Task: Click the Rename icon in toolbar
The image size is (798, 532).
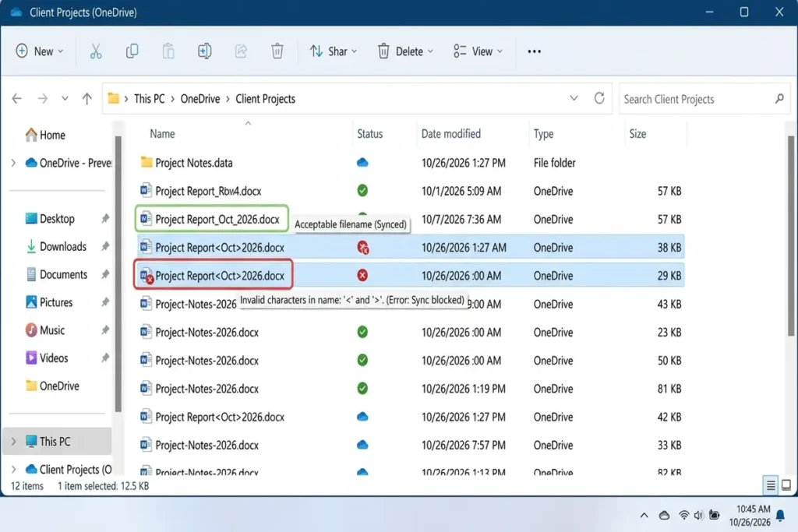Action: [x=205, y=51]
